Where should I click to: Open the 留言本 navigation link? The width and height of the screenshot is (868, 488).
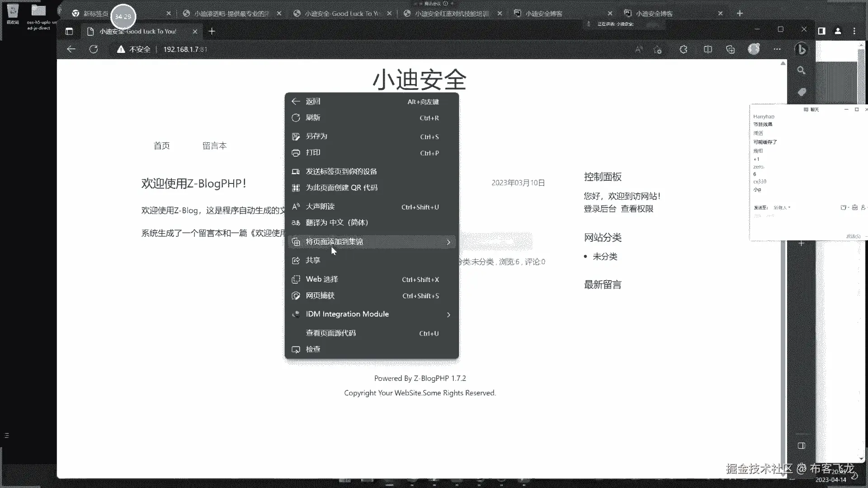coord(214,145)
